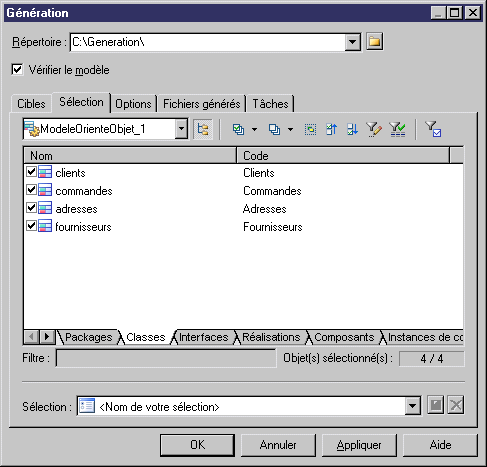This screenshot has width=487, height=467.
Task: Click the Deselect All icon
Action: click(274, 129)
